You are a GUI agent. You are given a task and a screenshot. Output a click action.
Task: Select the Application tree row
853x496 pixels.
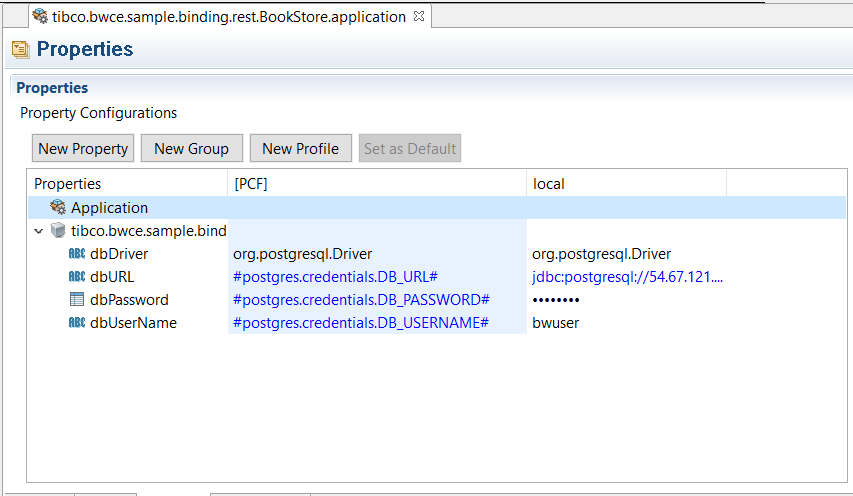pos(437,208)
